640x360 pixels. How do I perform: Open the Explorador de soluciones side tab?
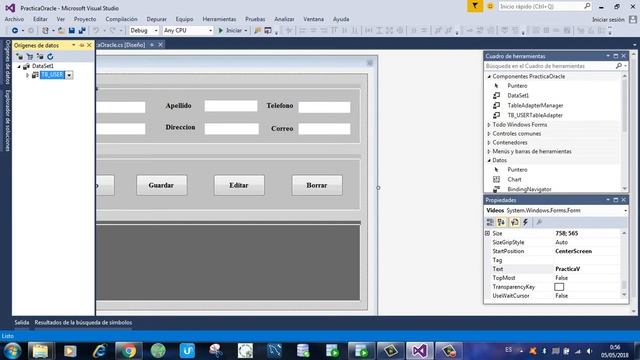[7, 121]
